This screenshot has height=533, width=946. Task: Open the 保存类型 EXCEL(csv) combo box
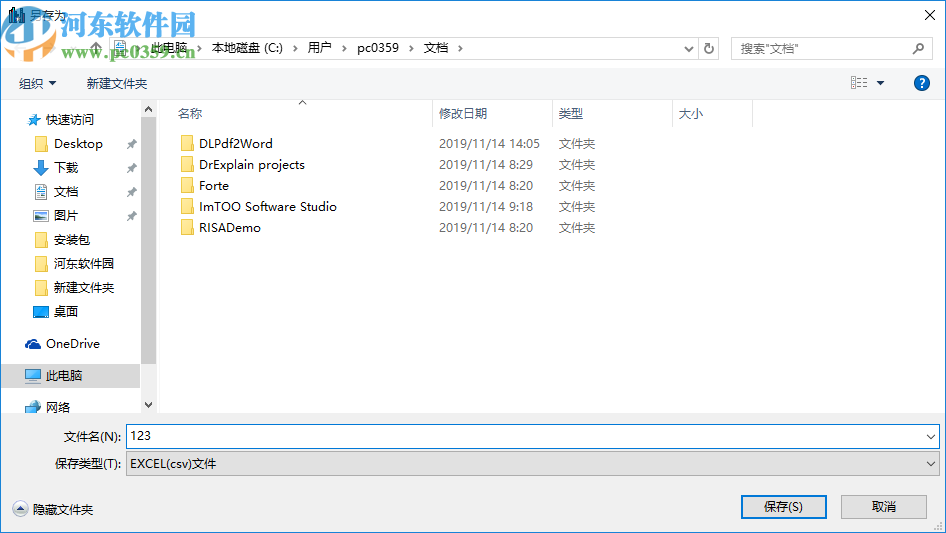coord(533,464)
